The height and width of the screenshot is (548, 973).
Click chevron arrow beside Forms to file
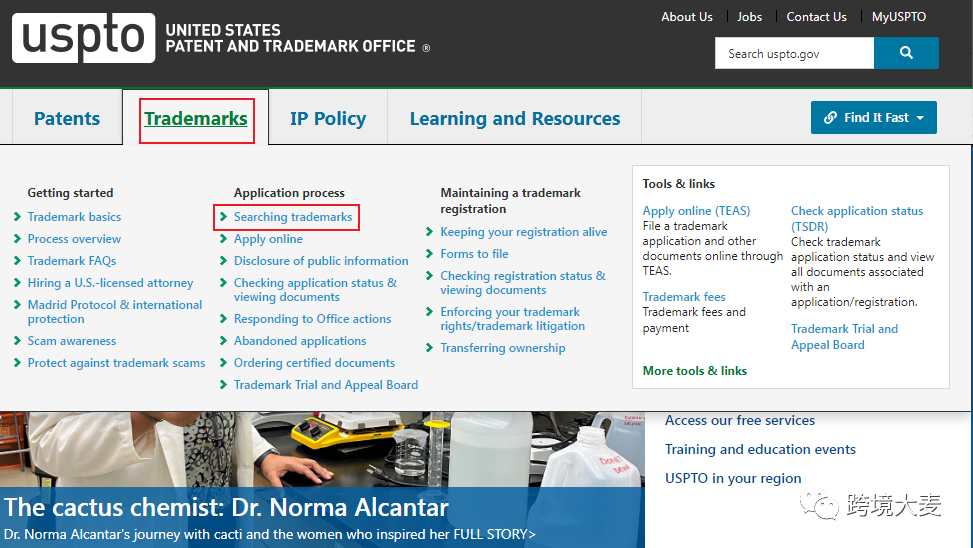[x=429, y=254]
